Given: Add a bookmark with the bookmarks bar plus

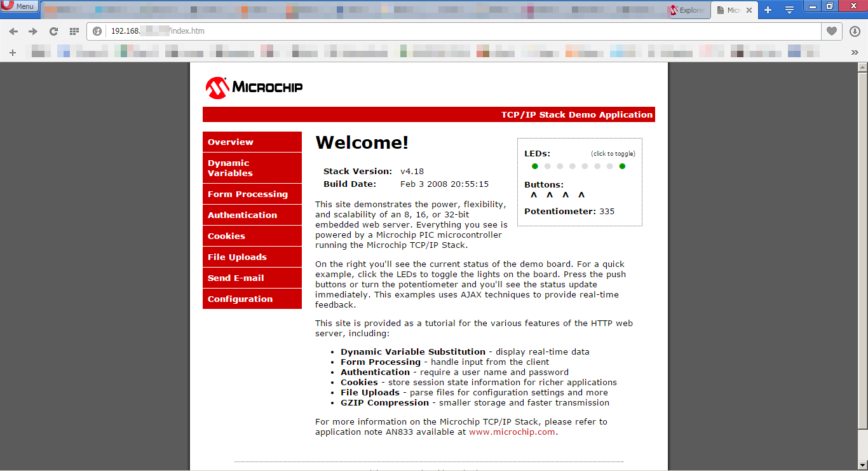Looking at the screenshot, I should click(x=13, y=53).
